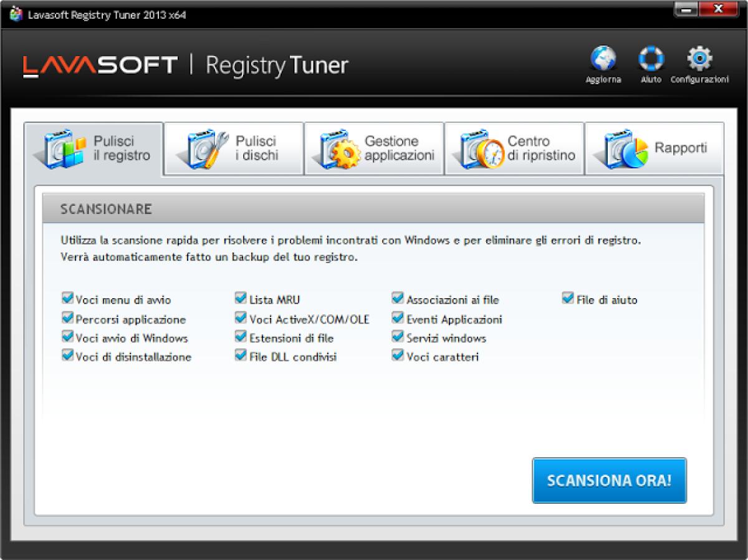
Task: Disable the Voci ActiveX/COM/OLE option
Action: tap(240, 317)
